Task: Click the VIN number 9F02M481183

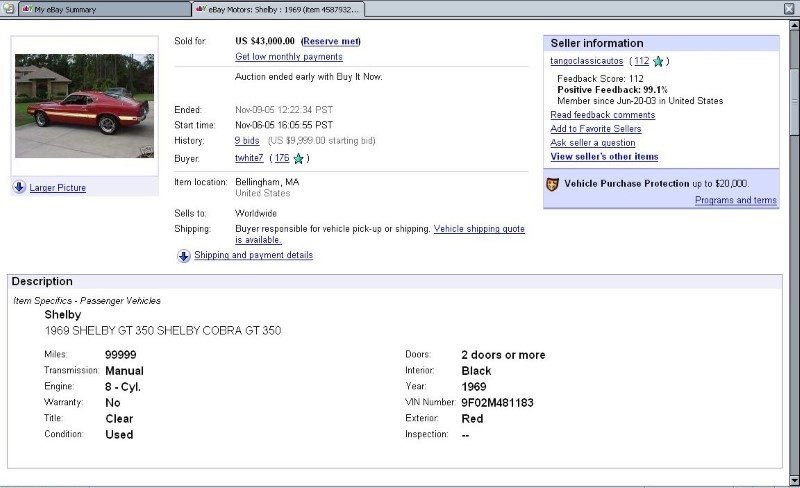Action: [497, 403]
